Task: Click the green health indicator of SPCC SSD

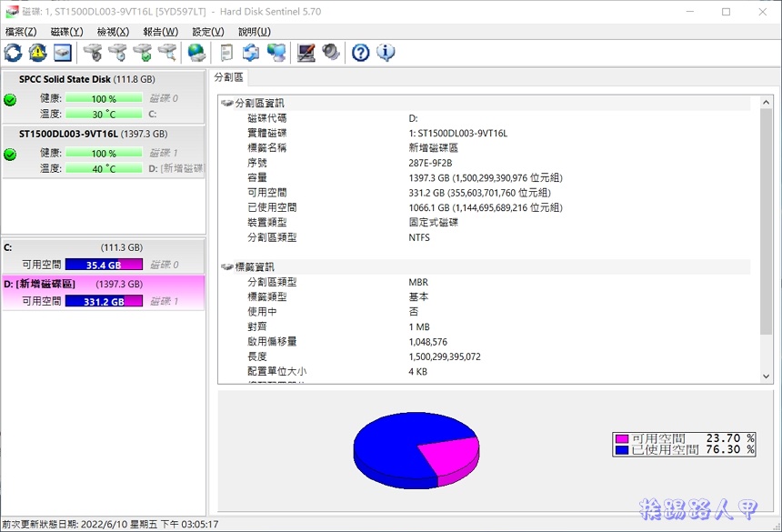Action: (8, 100)
